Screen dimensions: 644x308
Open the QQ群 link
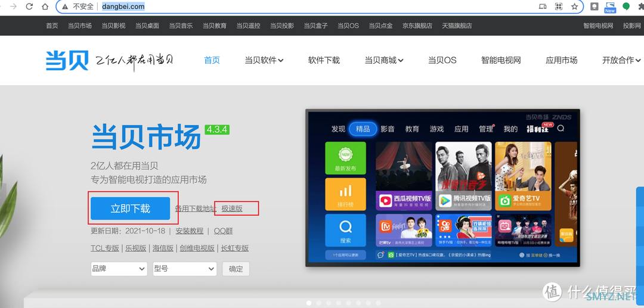click(223, 231)
